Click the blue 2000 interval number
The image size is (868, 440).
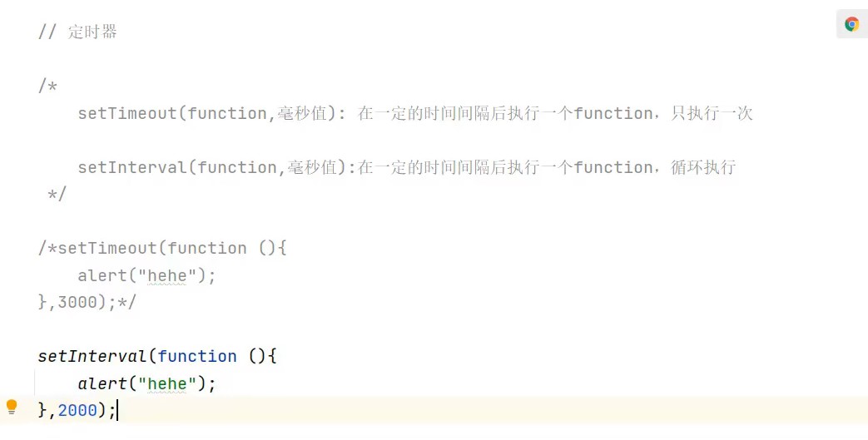(x=77, y=410)
